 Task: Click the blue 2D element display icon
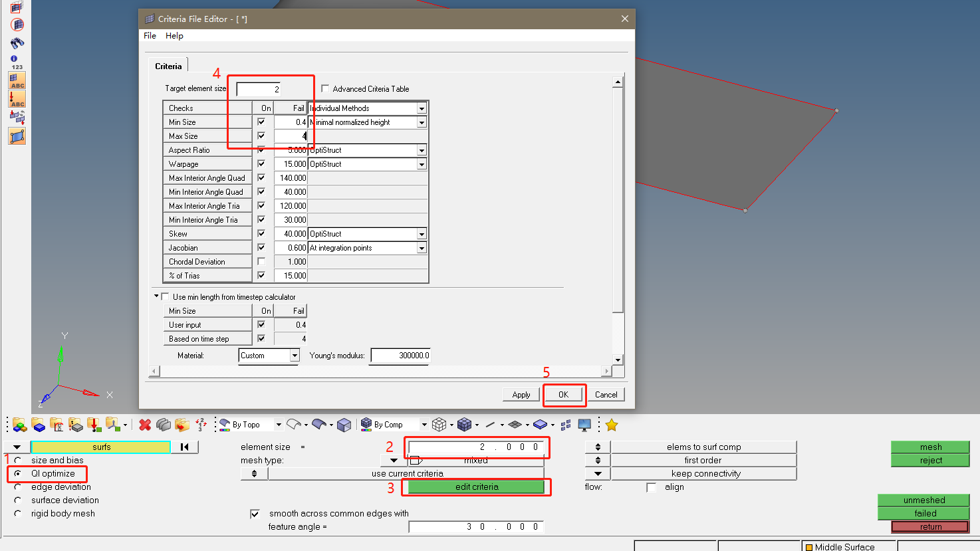click(x=540, y=425)
